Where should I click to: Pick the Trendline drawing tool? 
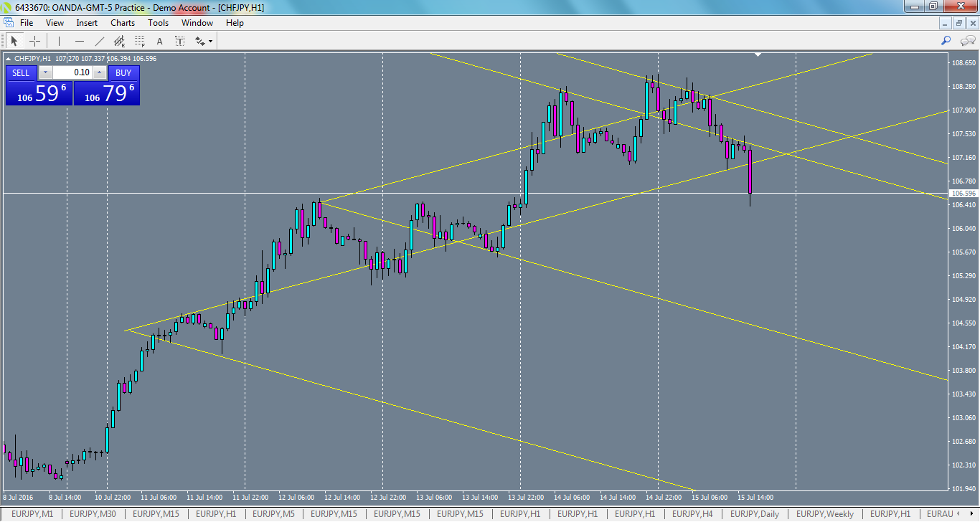[100, 41]
